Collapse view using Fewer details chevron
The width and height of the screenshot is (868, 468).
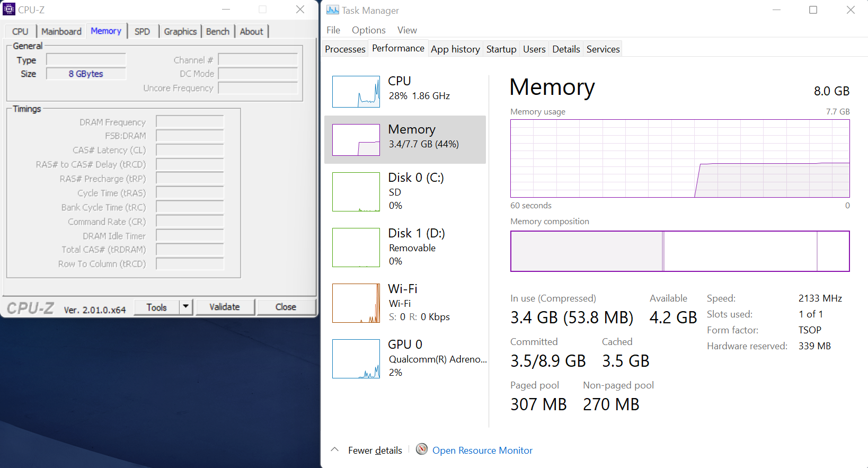pos(334,449)
